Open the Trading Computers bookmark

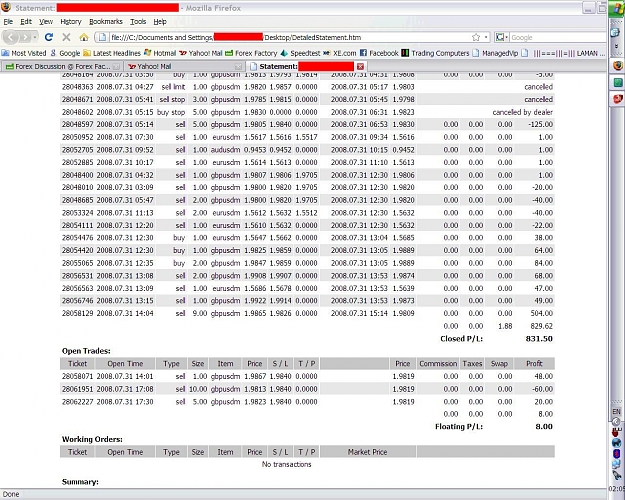[435, 53]
